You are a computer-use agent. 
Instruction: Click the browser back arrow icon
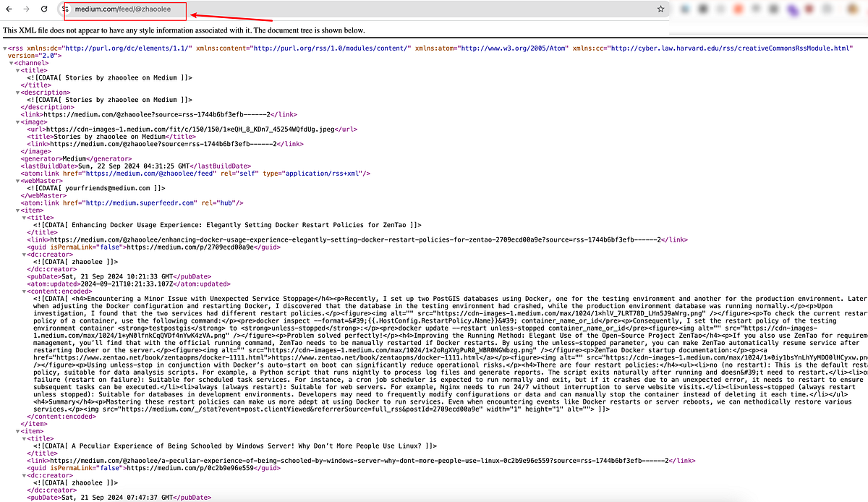point(9,8)
